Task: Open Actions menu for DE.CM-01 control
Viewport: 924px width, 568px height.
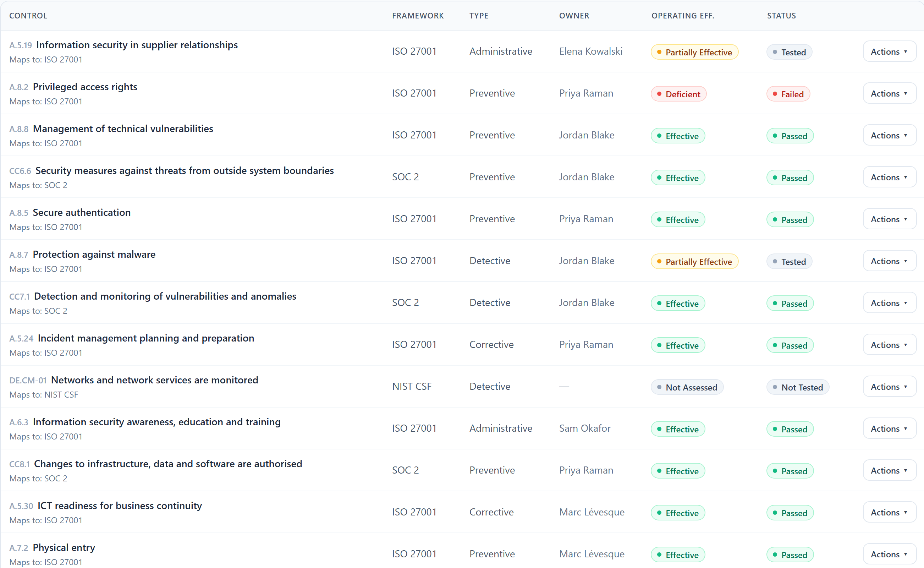Action: [889, 387]
